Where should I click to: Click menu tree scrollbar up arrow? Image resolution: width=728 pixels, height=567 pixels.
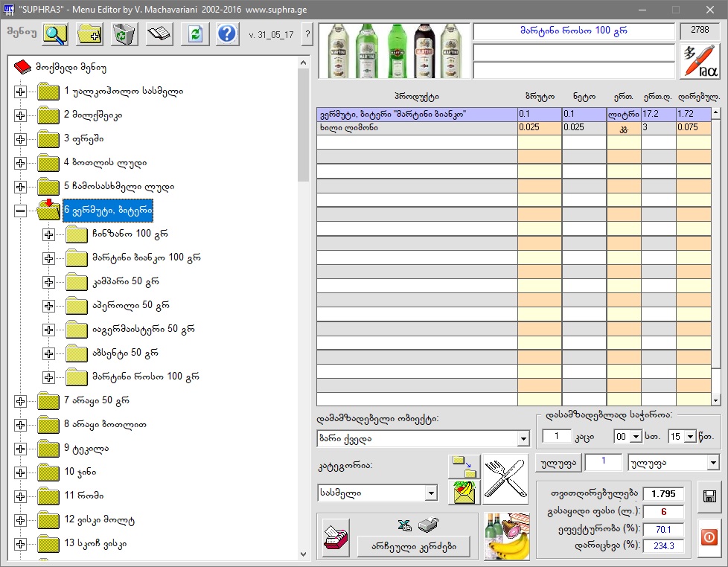tap(304, 63)
